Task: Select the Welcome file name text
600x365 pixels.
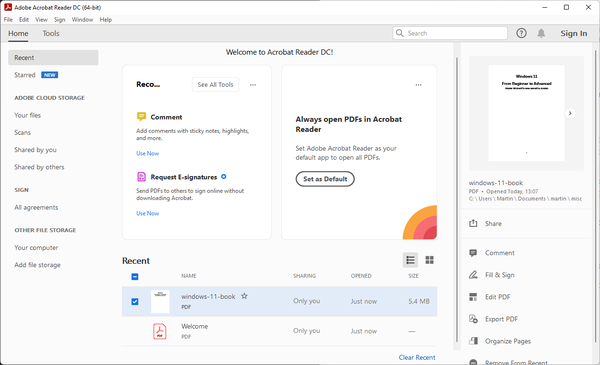Action: pyautogui.click(x=194, y=326)
